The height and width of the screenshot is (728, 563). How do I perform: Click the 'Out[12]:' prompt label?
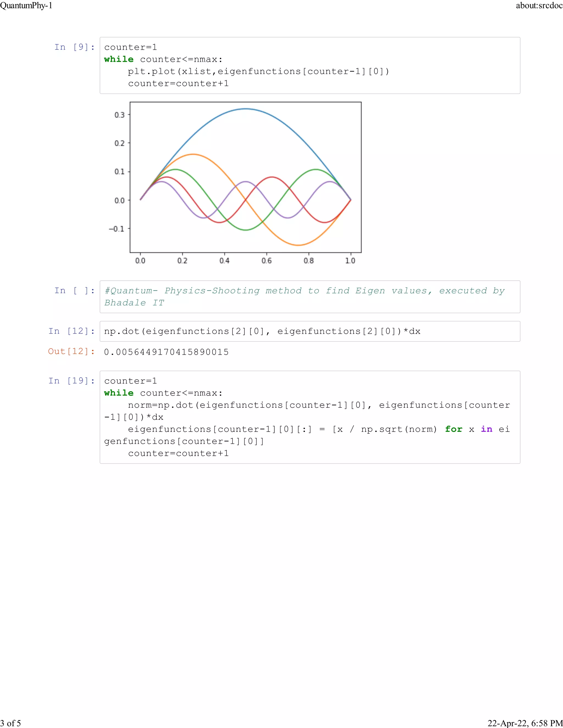71,351
